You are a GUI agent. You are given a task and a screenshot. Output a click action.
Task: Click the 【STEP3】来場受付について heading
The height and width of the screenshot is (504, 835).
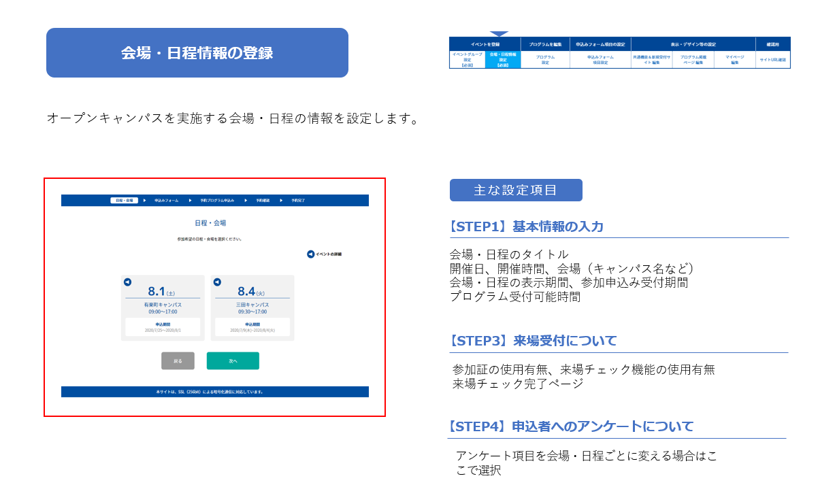coord(532,341)
